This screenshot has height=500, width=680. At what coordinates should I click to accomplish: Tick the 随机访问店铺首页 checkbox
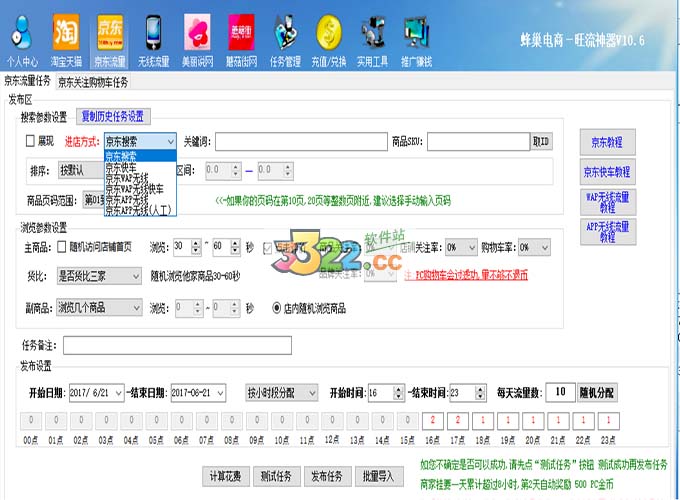[x=62, y=247]
